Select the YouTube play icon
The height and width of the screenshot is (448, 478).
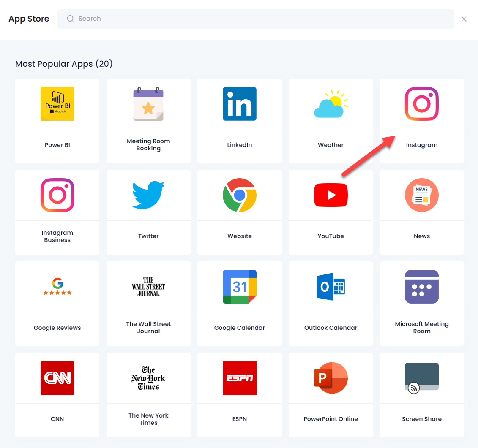(331, 195)
